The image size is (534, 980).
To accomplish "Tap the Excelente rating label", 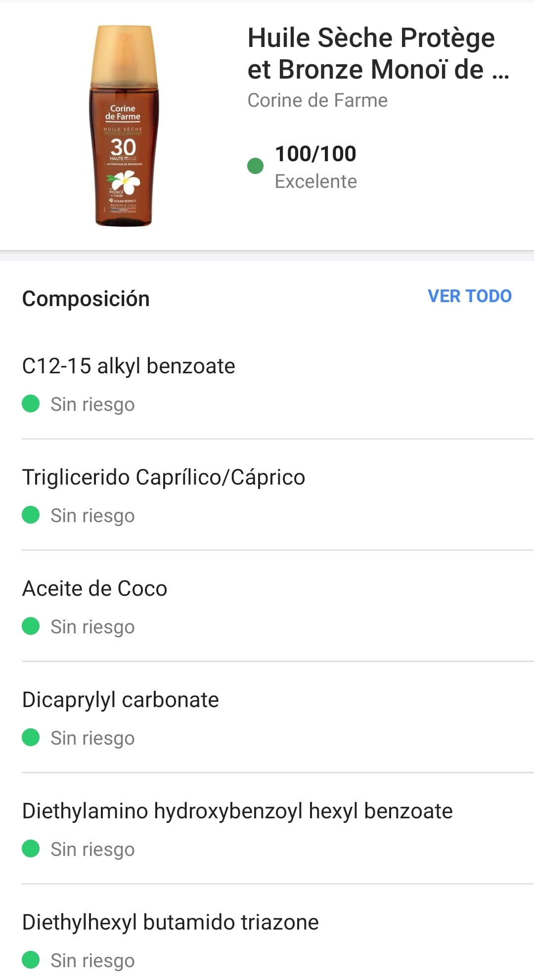I will [315, 181].
